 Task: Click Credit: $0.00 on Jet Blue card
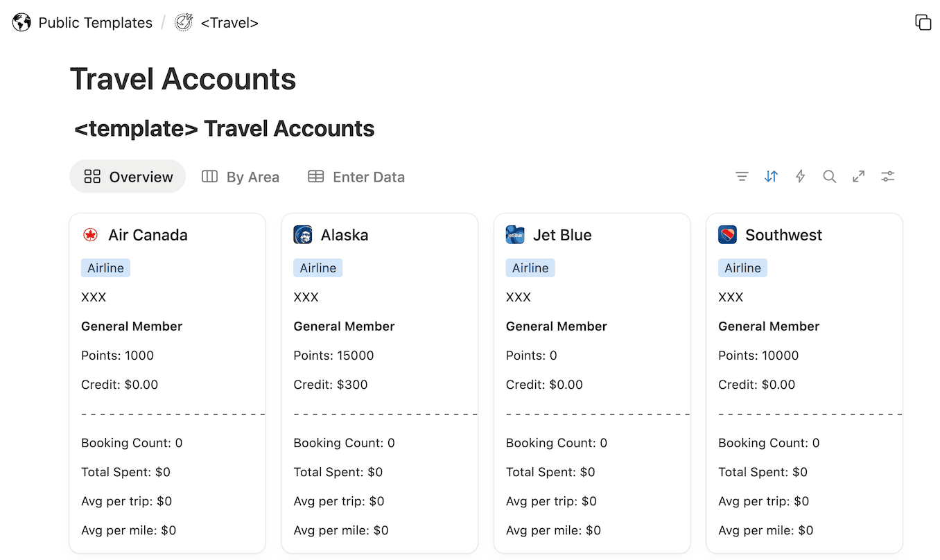[545, 385]
